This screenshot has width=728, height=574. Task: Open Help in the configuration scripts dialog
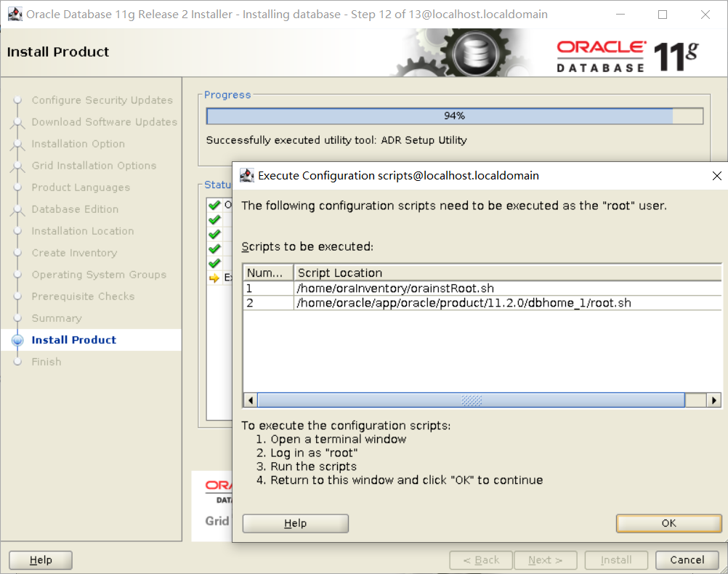pos(295,523)
